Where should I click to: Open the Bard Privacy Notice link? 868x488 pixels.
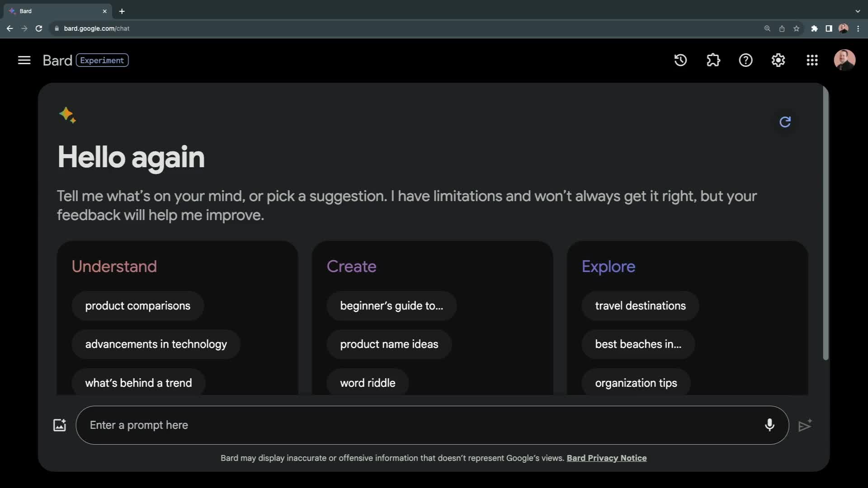tap(606, 458)
